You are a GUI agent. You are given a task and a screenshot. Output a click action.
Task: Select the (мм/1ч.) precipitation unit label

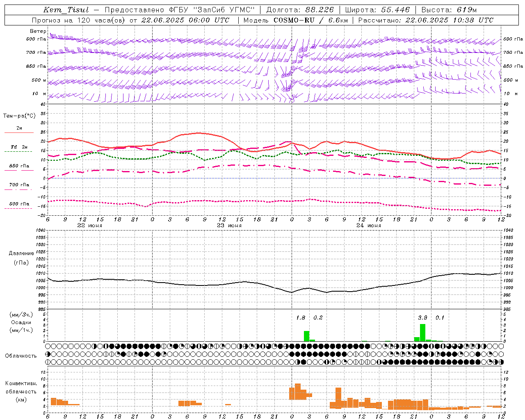pos(21,330)
